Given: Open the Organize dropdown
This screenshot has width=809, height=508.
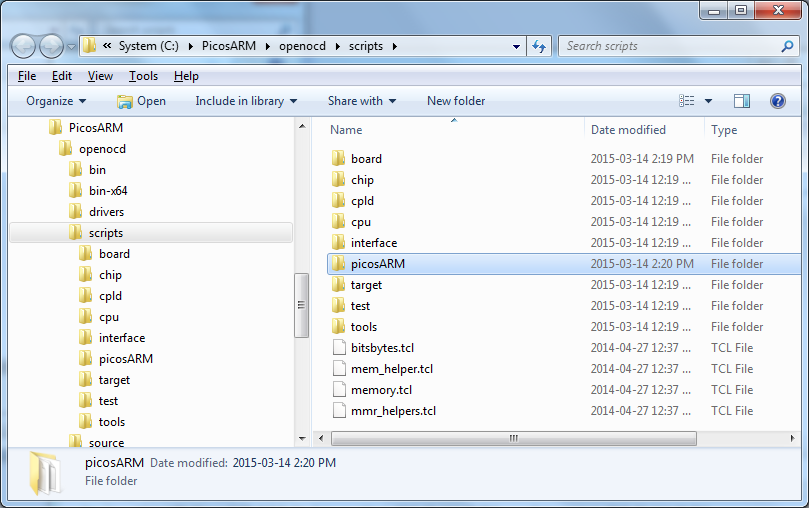Looking at the screenshot, I should tap(56, 101).
